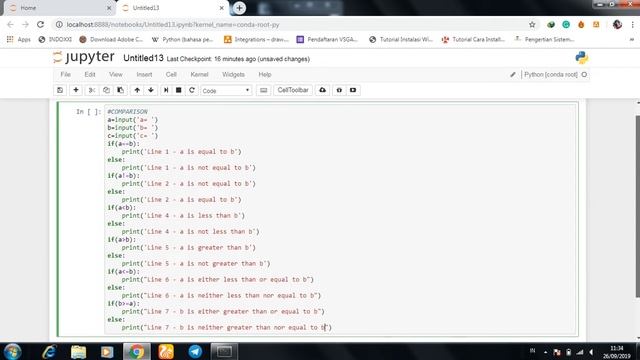Open the Chrome three-dot menu
Image resolution: width=640 pixels, height=360 pixels.
point(632,24)
